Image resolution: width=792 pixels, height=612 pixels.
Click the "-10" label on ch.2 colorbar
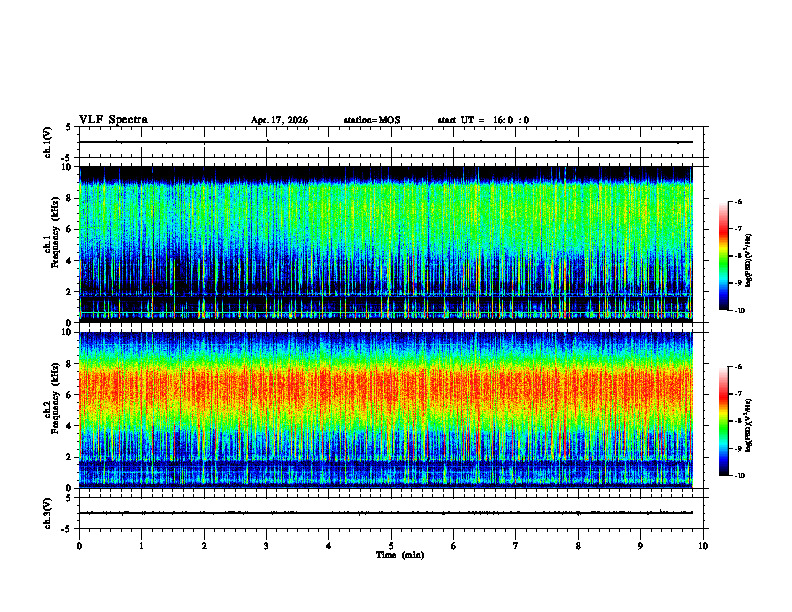click(739, 475)
